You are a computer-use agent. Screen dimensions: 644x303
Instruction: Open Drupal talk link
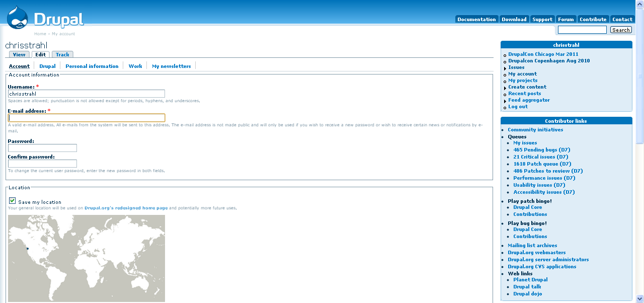coord(527,287)
